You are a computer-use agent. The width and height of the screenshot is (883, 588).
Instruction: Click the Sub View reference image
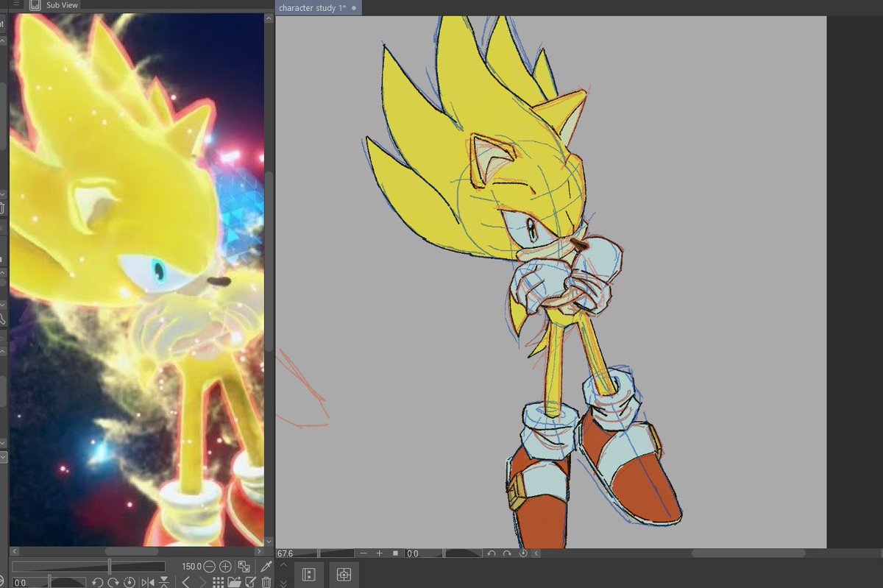[137, 280]
